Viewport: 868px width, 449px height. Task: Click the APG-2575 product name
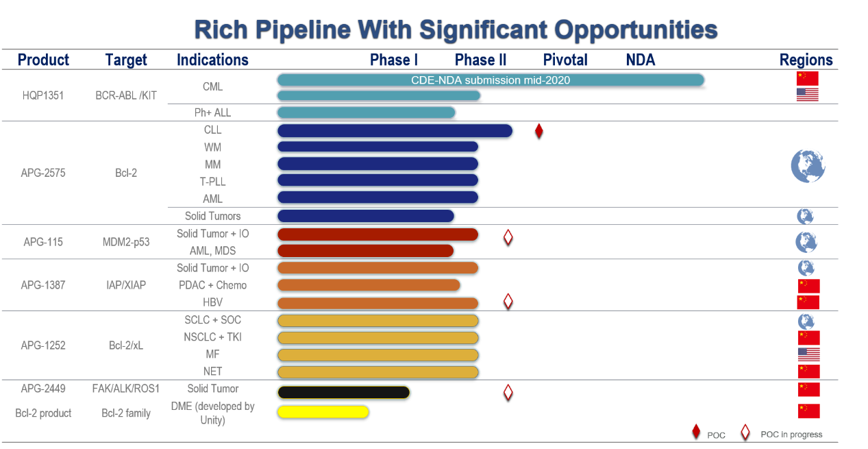pyautogui.click(x=43, y=173)
